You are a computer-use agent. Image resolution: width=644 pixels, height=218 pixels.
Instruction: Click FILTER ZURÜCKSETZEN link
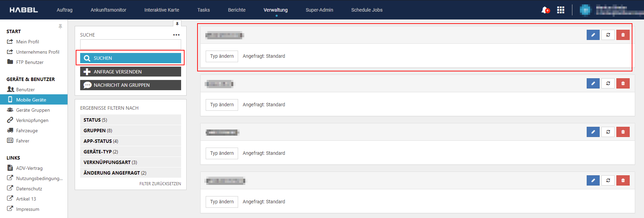160,184
